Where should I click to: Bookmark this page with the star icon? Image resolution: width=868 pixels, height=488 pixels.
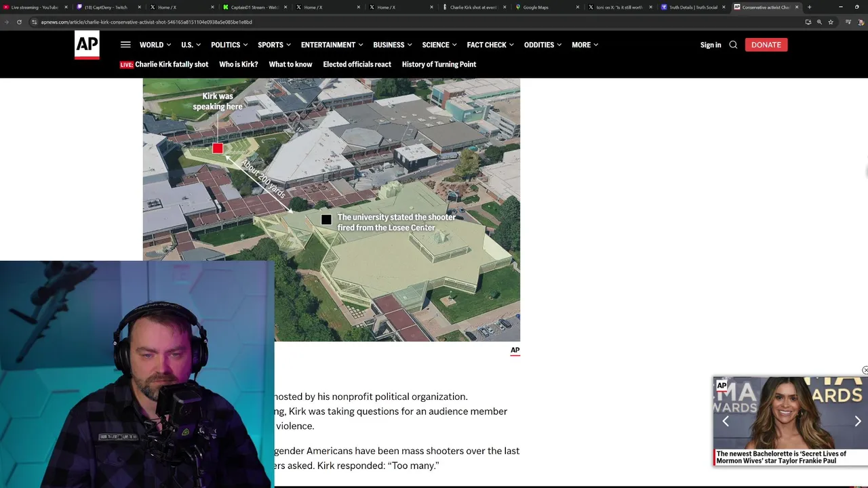[831, 22]
